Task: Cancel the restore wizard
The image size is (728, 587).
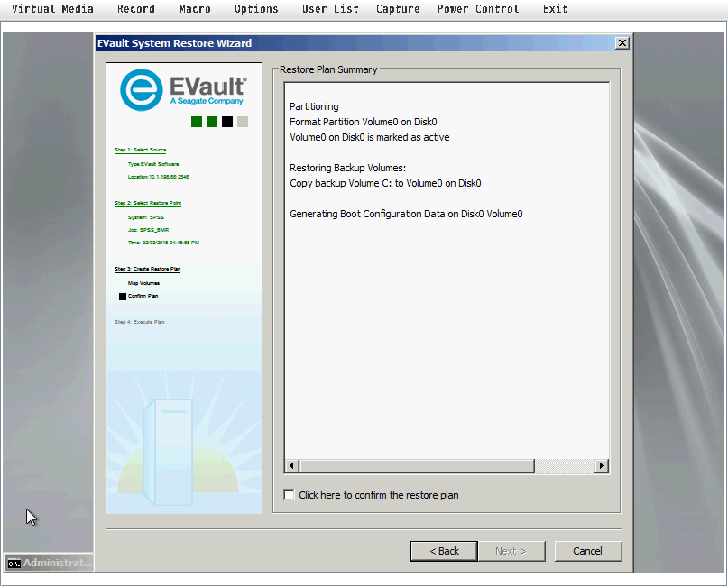Action: click(x=588, y=551)
